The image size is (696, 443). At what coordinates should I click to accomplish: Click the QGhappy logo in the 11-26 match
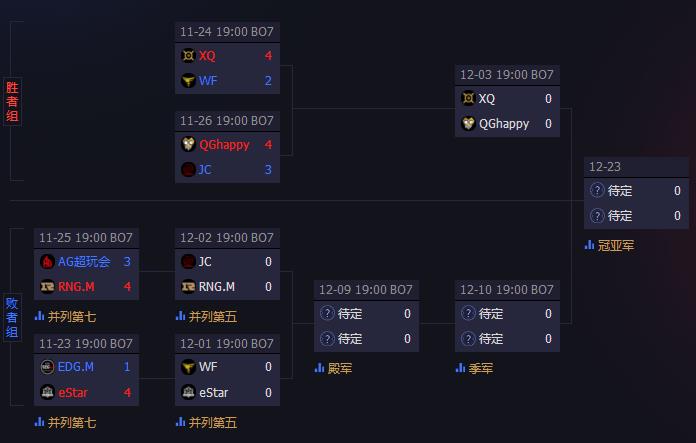click(x=188, y=144)
